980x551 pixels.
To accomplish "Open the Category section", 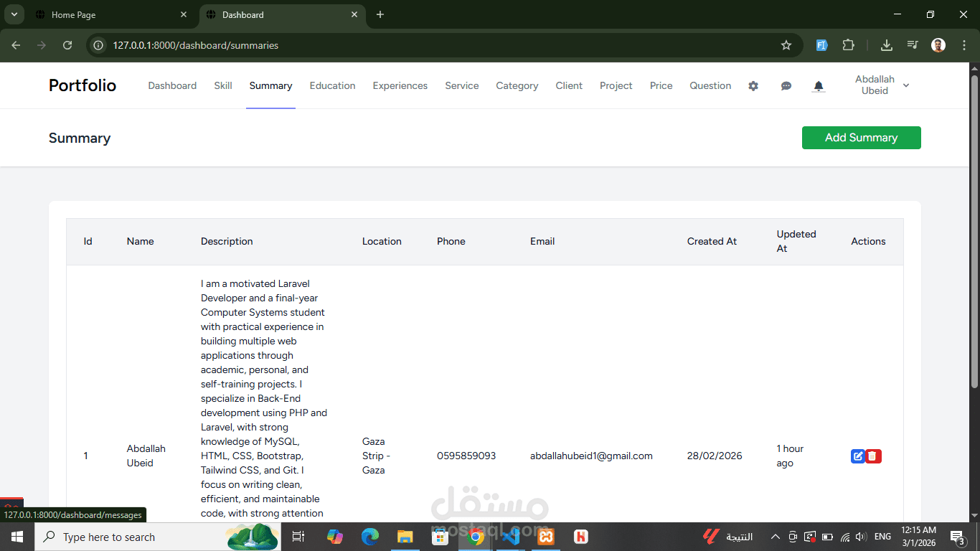I will [x=517, y=85].
